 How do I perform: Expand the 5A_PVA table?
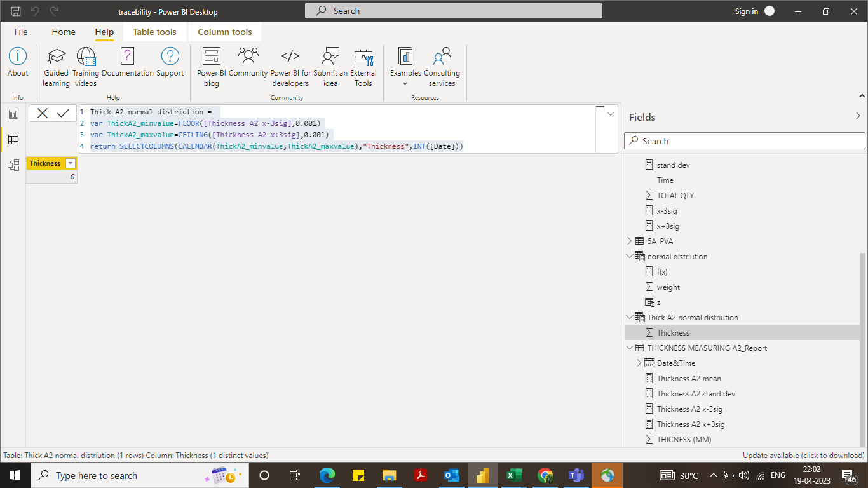pyautogui.click(x=630, y=241)
